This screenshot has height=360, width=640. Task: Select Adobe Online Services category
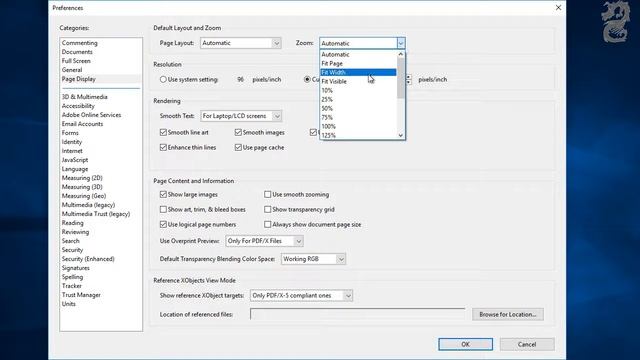coord(91,115)
